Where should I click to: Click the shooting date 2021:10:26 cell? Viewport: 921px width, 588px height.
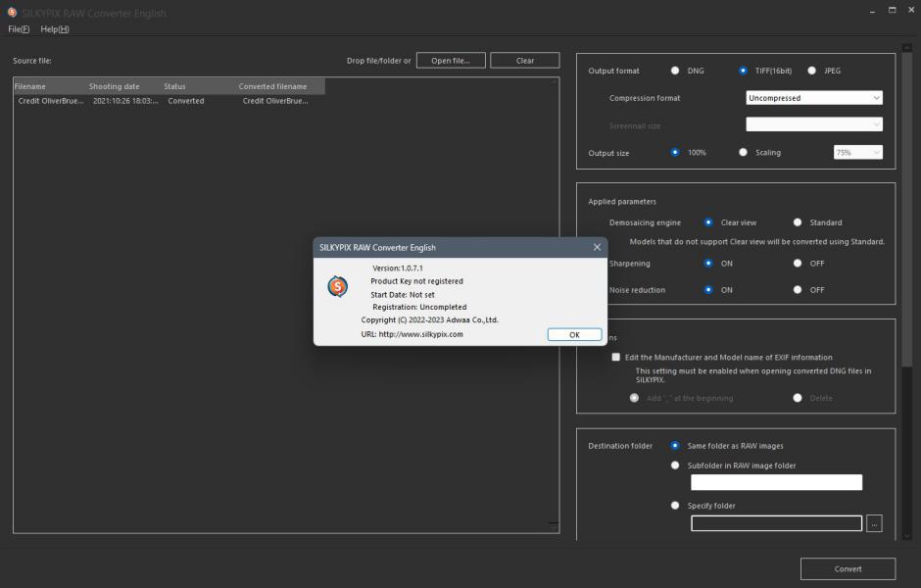tap(125, 101)
